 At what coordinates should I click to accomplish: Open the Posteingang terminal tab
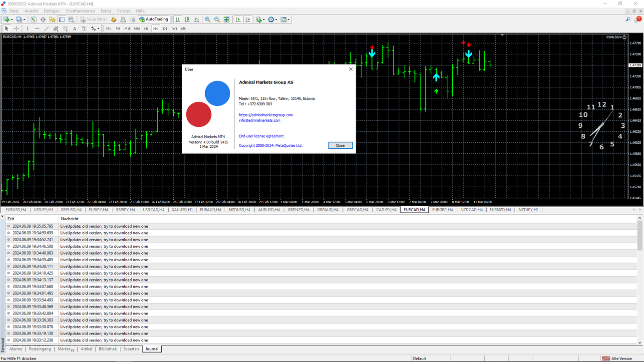click(40, 349)
